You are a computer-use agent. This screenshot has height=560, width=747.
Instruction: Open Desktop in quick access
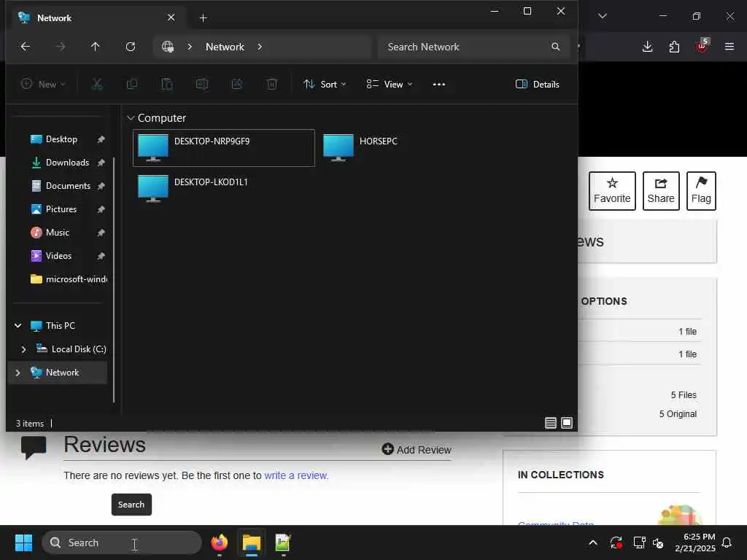point(61,139)
